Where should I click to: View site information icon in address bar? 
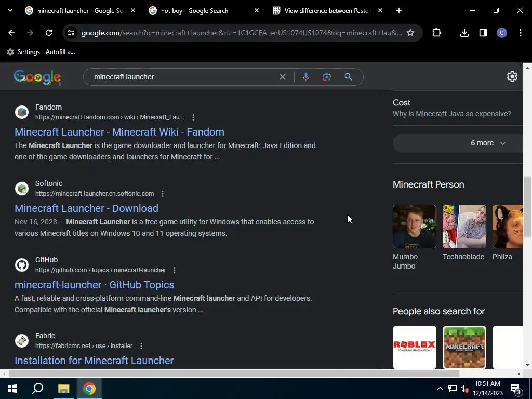71,33
